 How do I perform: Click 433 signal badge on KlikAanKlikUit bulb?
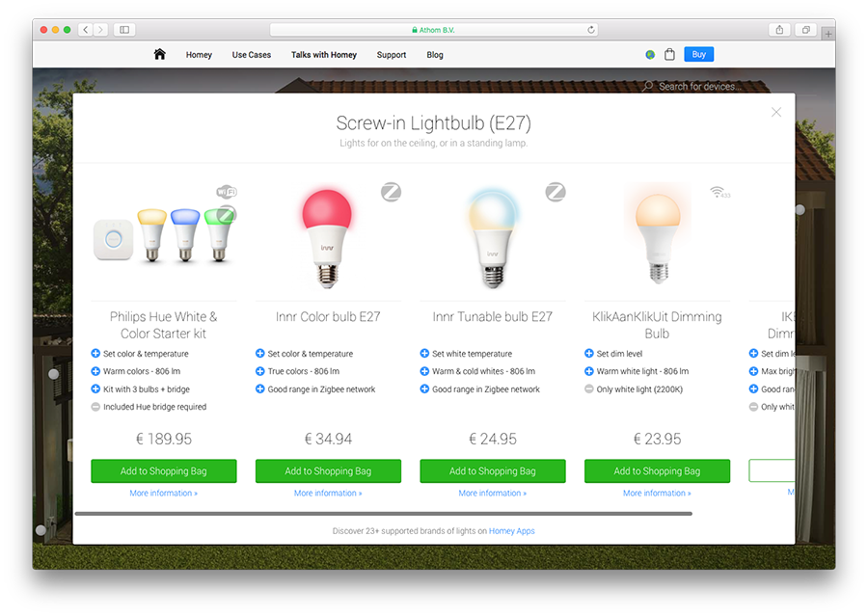(719, 192)
